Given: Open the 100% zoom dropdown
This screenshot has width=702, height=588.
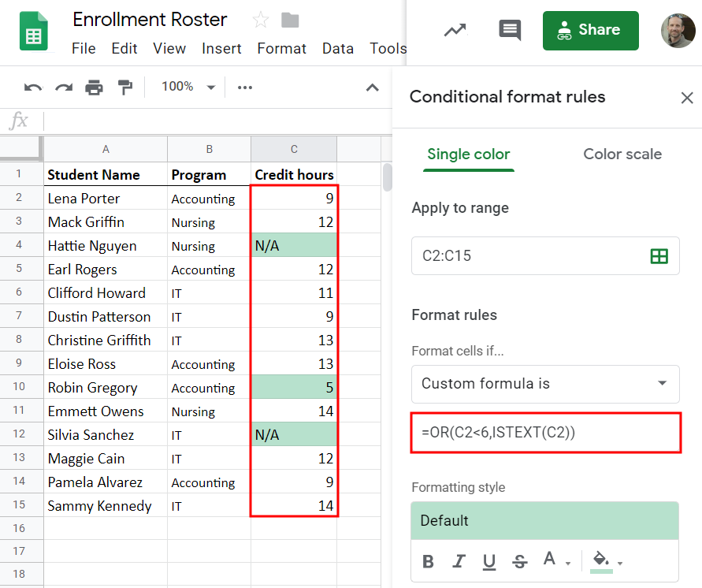Looking at the screenshot, I should point(188,87).
